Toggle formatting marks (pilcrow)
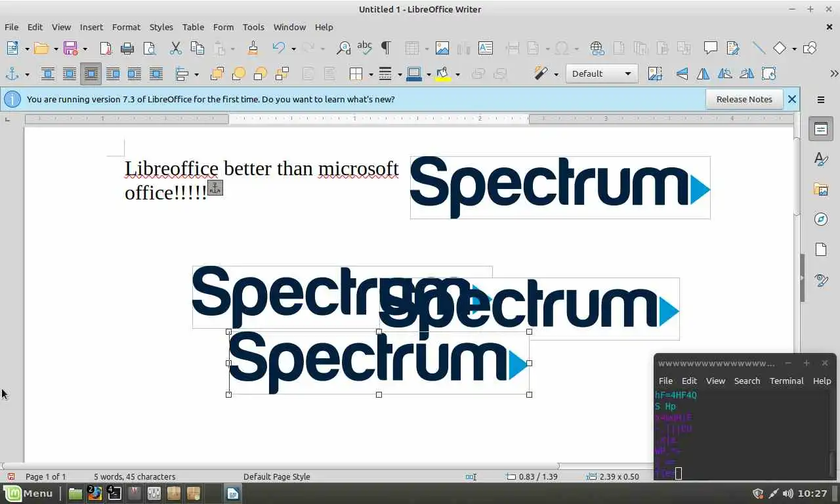The width and height of the screenshot is (840, 504). click(x=386, y=48)
